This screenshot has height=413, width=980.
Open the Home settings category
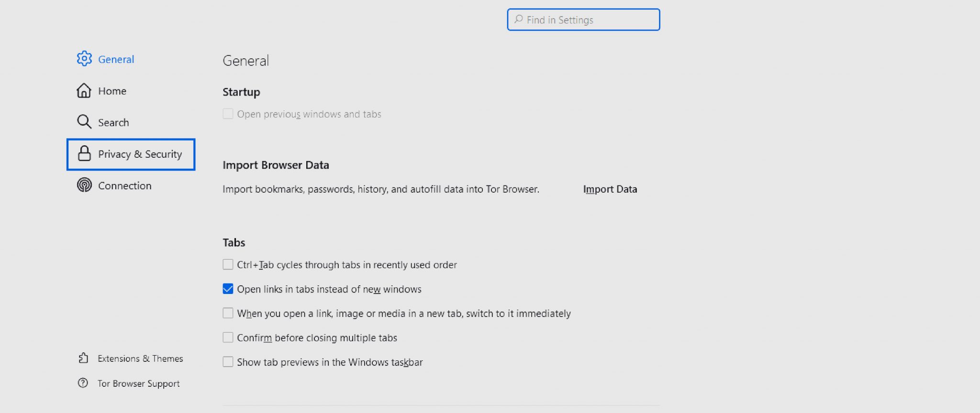[x=112, y=91]
